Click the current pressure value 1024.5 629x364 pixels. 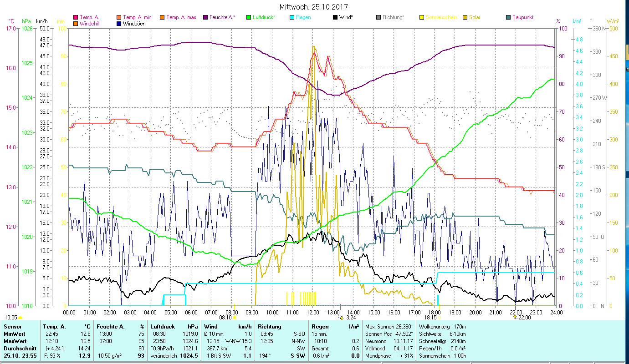189,356
